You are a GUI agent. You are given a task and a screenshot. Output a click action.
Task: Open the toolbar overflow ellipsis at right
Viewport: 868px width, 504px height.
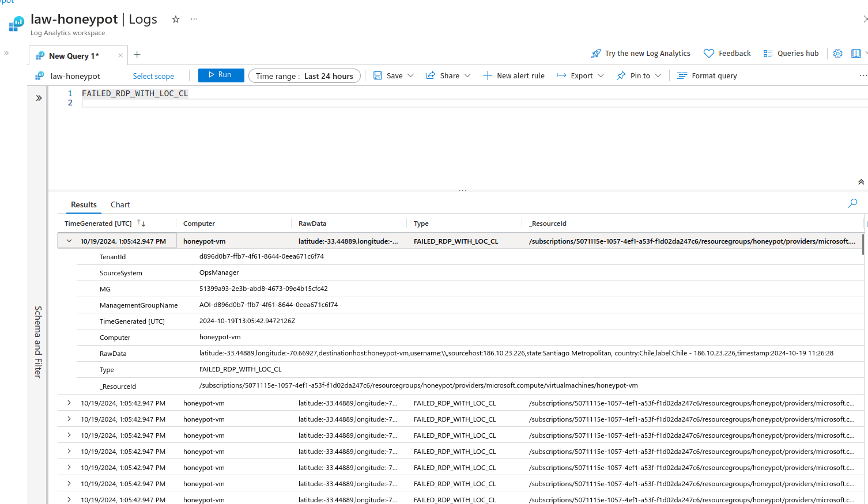pyautogui.click(x=863, y=75)
